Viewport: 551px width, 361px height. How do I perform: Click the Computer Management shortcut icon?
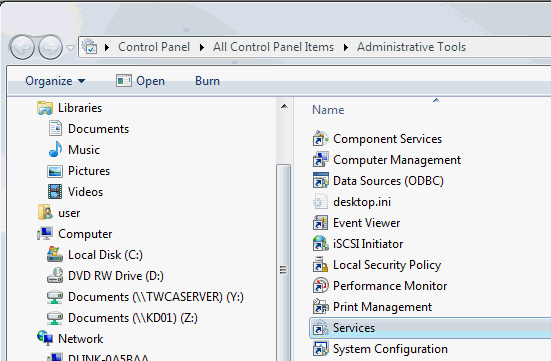[320, 159]
